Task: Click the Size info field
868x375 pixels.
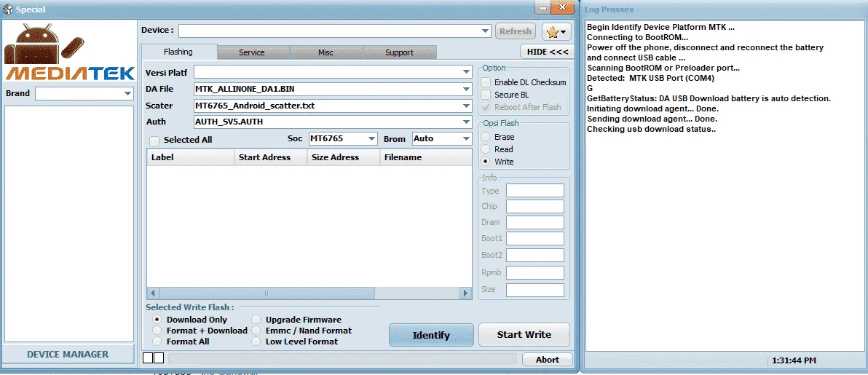Action: click(x=534, y=291)
